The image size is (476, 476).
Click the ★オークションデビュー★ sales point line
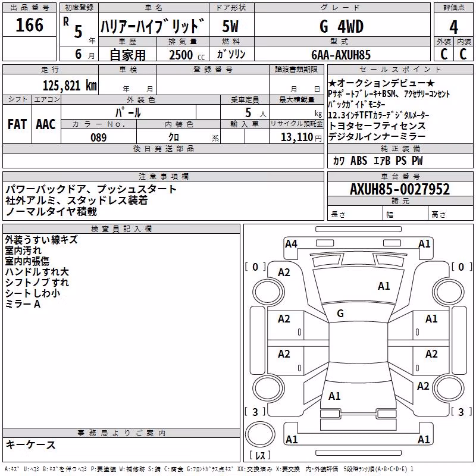point(381,83)
